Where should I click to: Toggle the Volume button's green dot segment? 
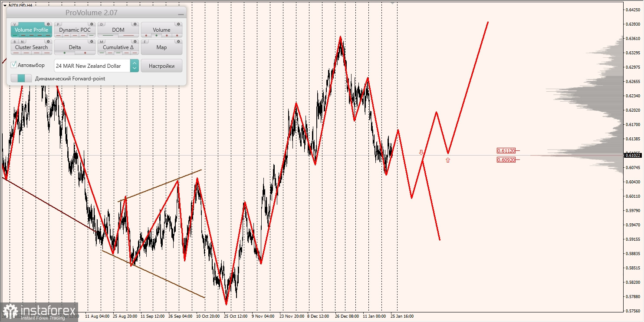pos(156,35)
